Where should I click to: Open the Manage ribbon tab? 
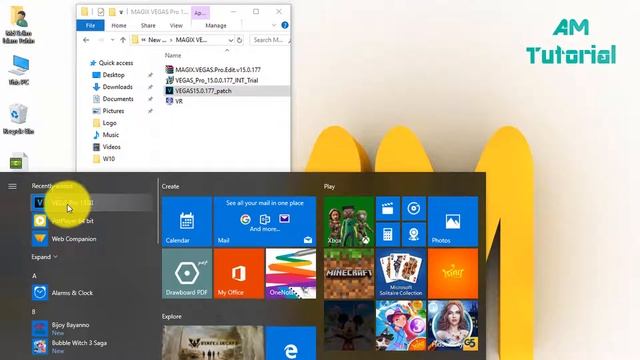point(216,25)
